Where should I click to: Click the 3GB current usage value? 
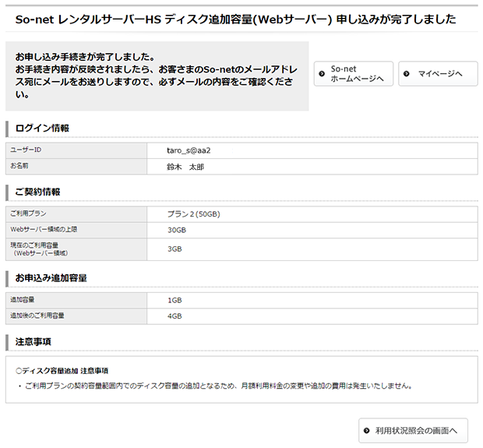point(175,249)
